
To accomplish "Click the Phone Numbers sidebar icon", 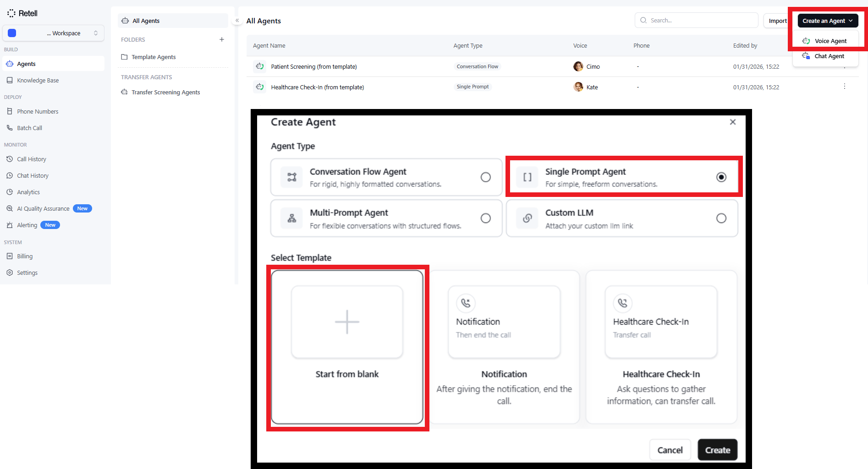I will 10,111.
